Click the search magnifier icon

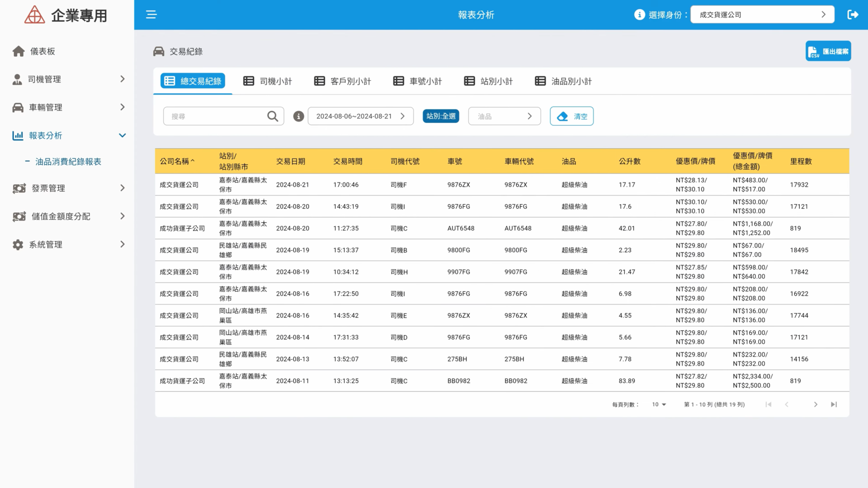coord(273,116)
